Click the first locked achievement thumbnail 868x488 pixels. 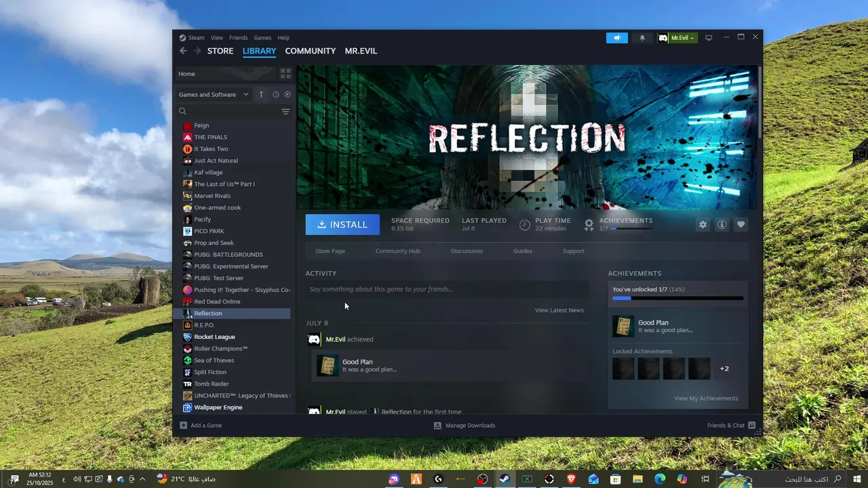(623, 369)
